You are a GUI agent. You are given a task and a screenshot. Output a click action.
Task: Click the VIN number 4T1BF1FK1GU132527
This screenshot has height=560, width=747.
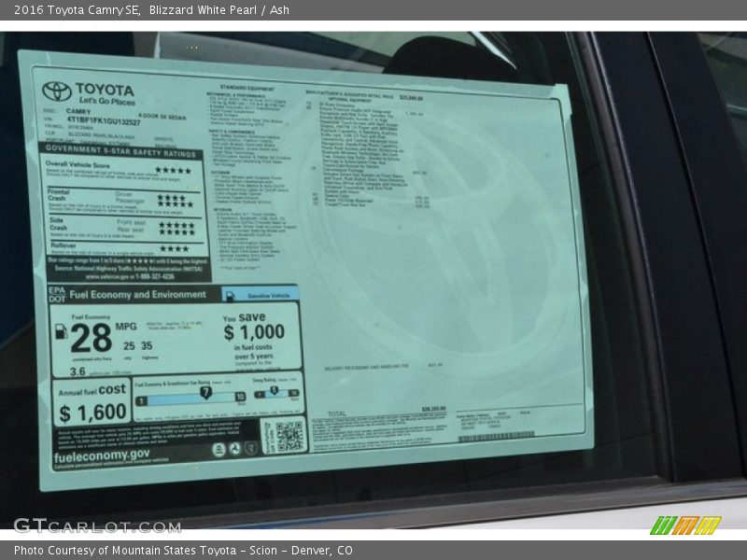103,122
